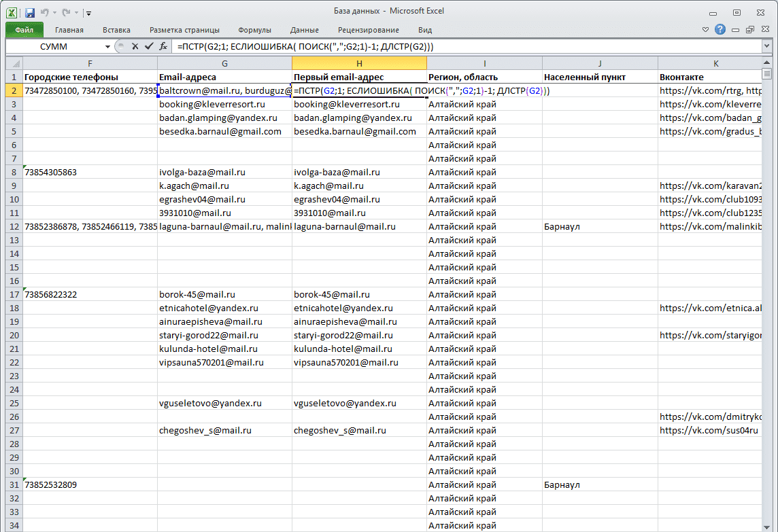Viewport: 778px width, 532px height.
Task: Switch to the Рецензирование tab
Action: coord(369,30)
